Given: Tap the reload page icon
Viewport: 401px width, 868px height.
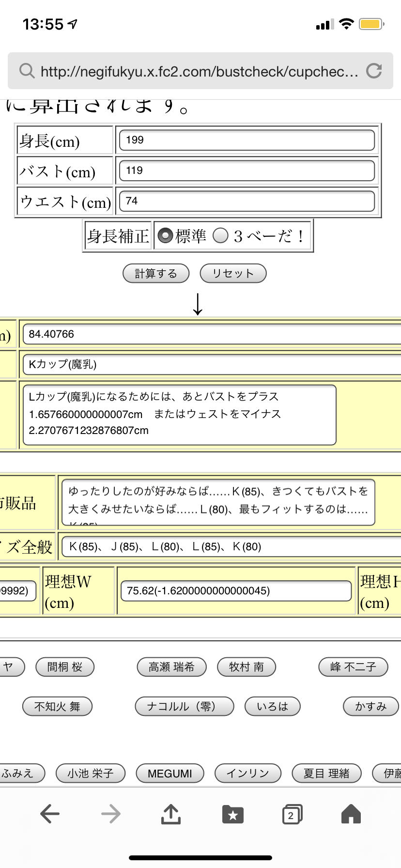Looking at the screenshot, I should coord(374,71).
